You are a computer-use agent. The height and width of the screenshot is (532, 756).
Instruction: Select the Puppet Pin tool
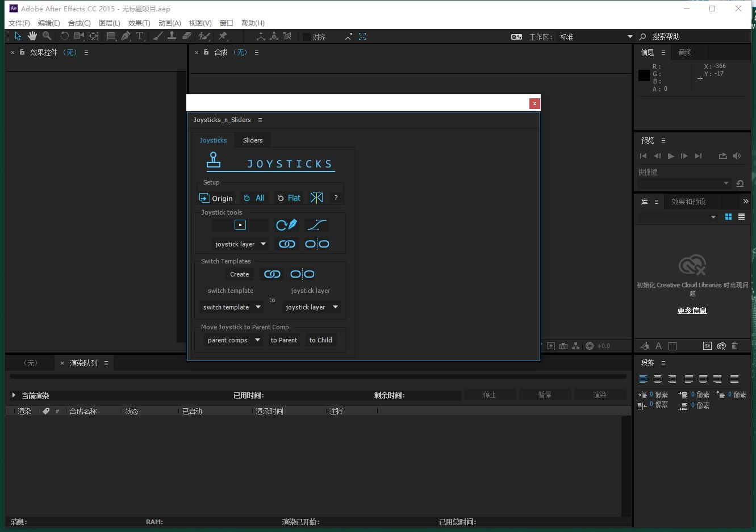tap(223, 36)
